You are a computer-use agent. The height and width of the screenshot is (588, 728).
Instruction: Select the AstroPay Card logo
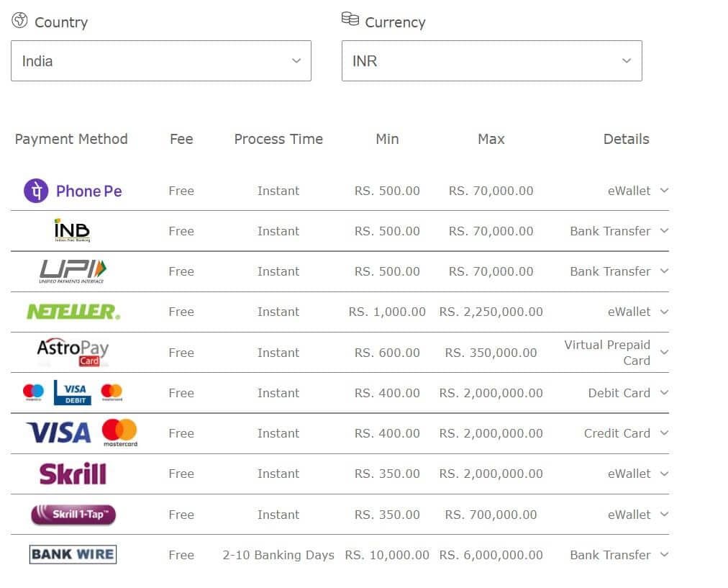click(x=73, y=352)
